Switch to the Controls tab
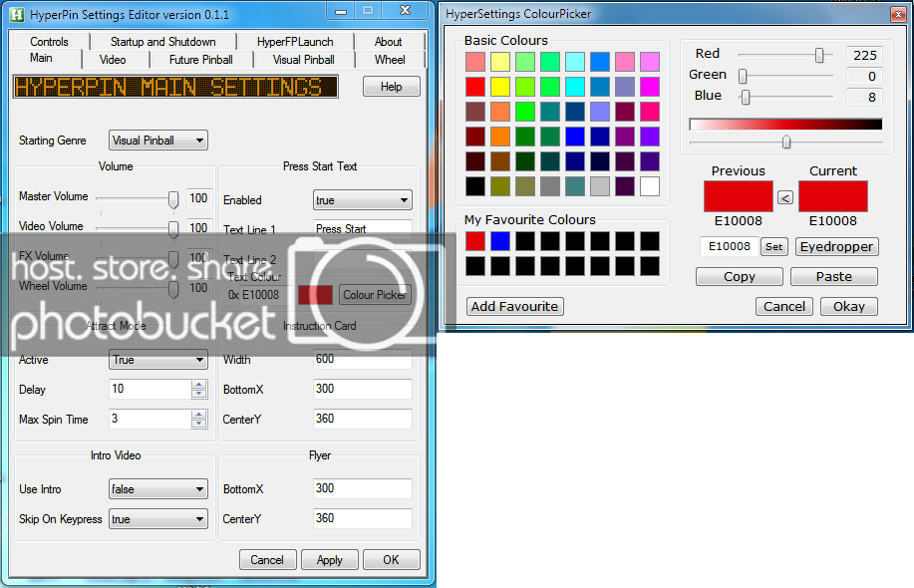Screen dimensions: 914x588 49,42
